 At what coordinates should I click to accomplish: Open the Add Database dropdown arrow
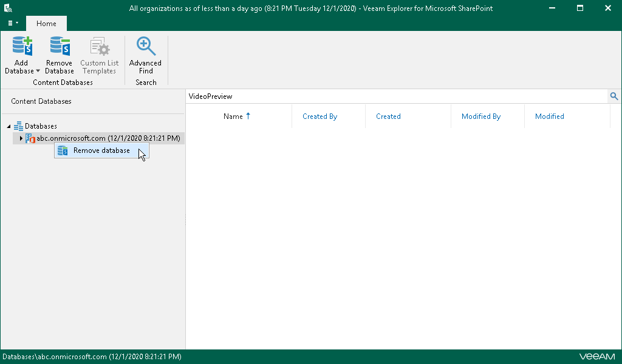[x=38, y=71]
